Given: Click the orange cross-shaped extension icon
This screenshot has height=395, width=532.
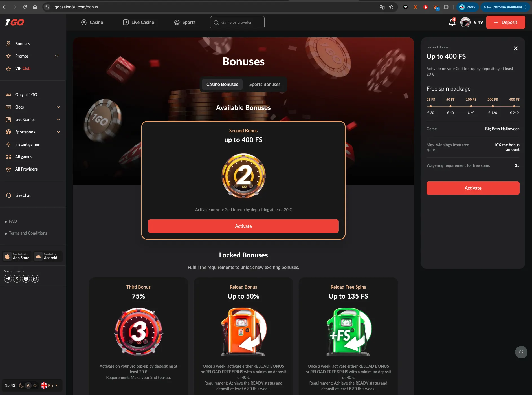Looking at the screenshot, I should 416,7.
